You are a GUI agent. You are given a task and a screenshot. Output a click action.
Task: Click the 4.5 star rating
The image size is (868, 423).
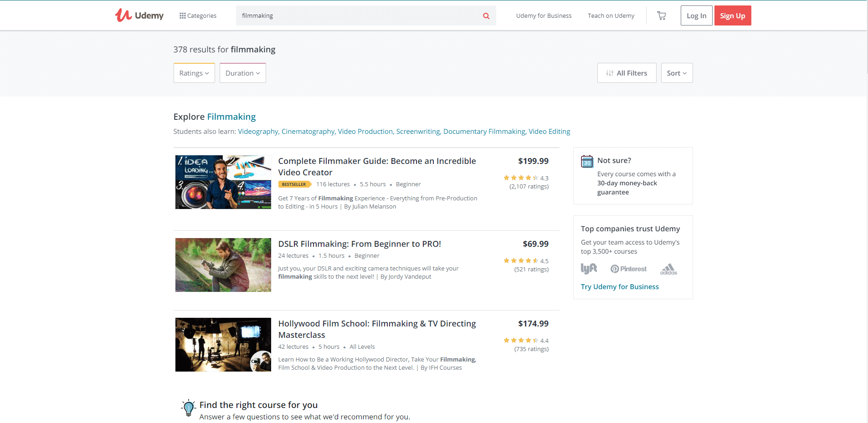click(526, 261)
